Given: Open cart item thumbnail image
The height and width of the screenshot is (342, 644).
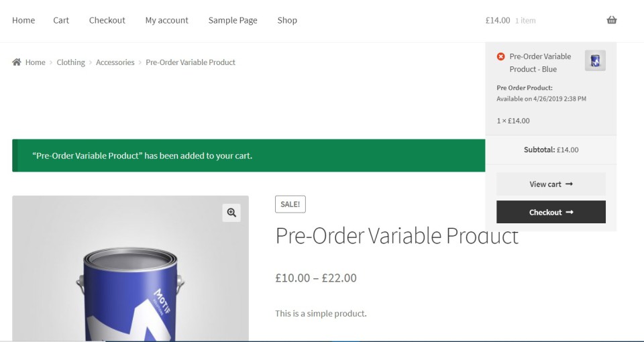Looking at the screenshot, I should (595, 61).
